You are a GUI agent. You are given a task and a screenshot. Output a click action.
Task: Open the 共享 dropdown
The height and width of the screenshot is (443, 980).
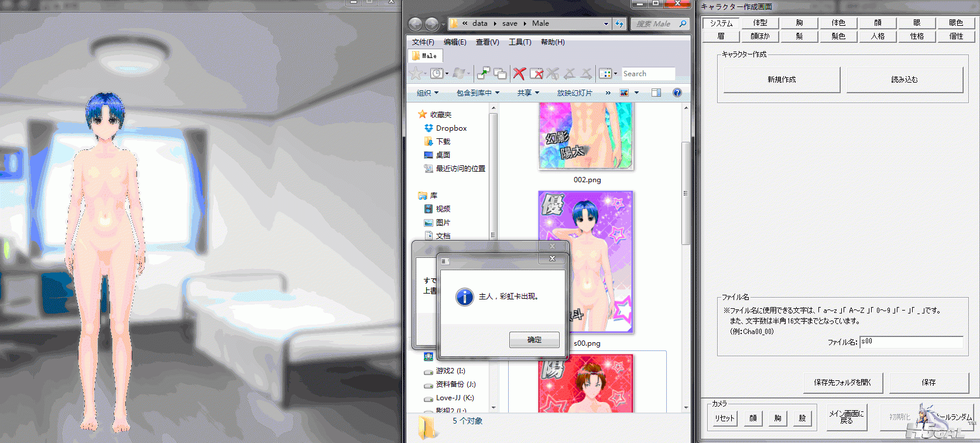click(528, 93)
